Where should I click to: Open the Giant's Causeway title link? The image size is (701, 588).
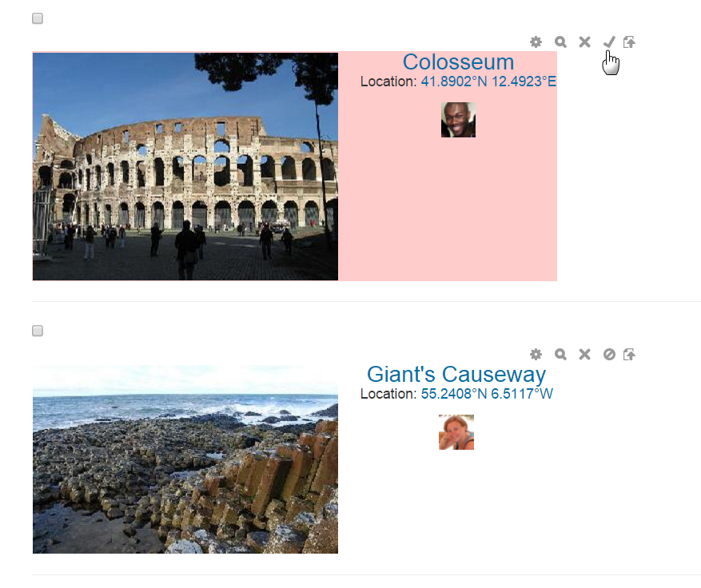[456, 374]
